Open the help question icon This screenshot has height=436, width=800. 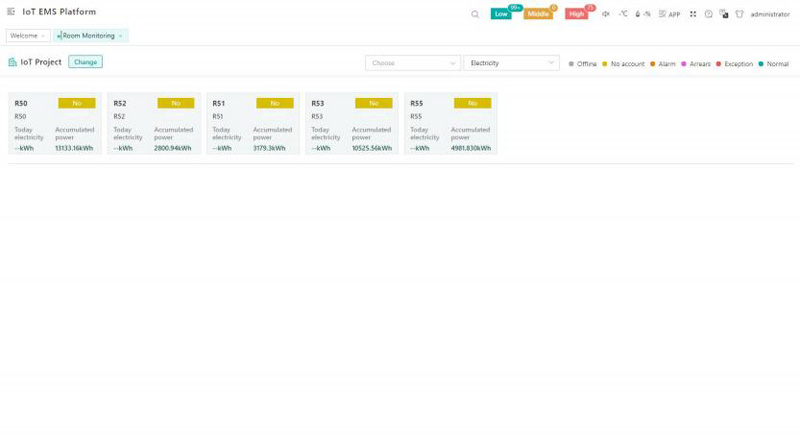click(x=709, y=14)
